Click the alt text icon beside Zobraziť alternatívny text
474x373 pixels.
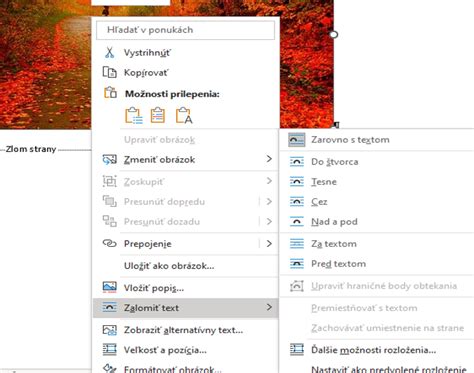109,330
